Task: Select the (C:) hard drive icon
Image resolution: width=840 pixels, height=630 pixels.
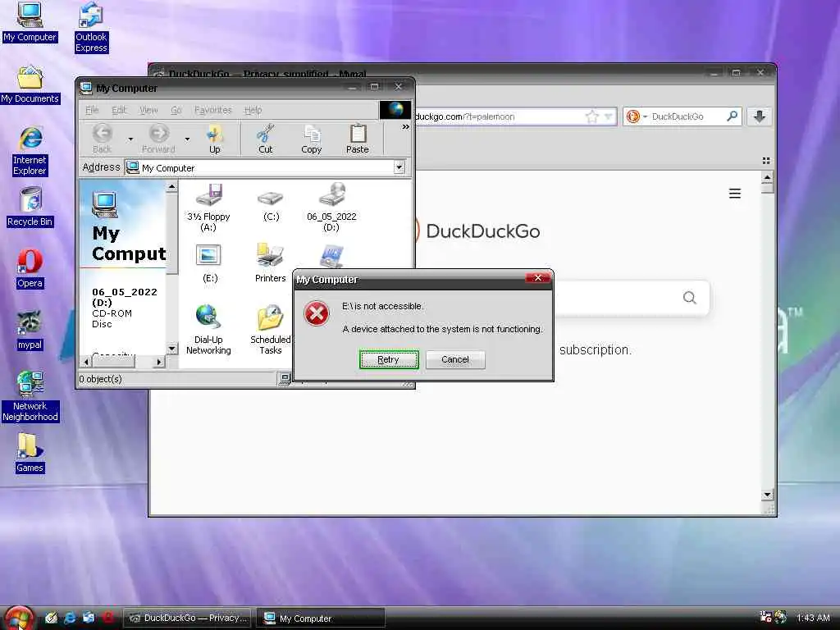Action: pyautogui.click(x=271, y=205)
